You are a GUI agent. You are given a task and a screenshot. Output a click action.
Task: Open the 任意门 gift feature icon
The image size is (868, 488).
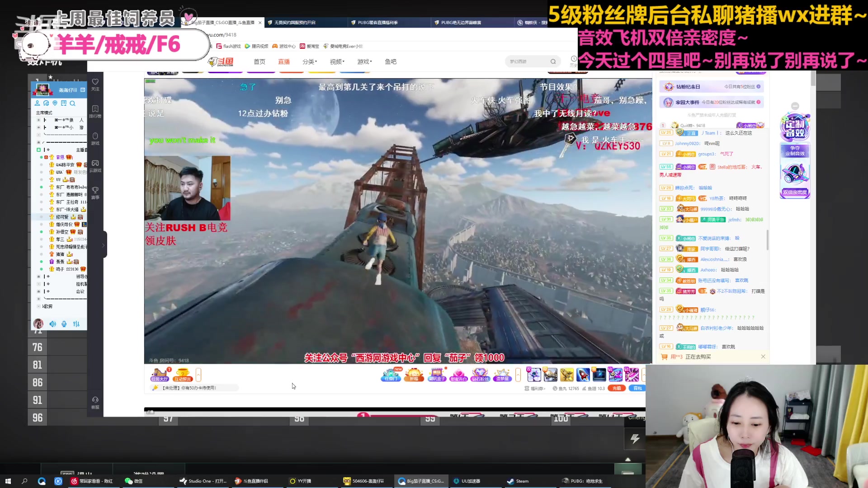pos(391,375)
